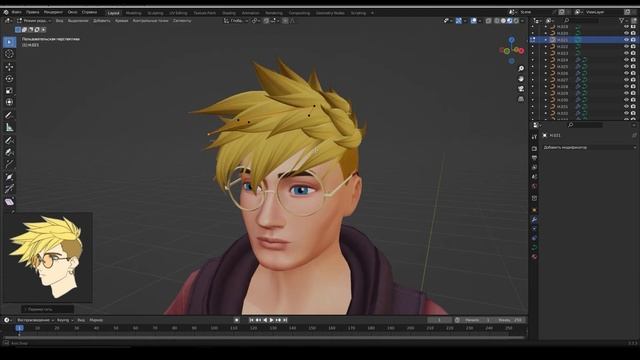Activate the 3D Cursor tool

[9, 54]
